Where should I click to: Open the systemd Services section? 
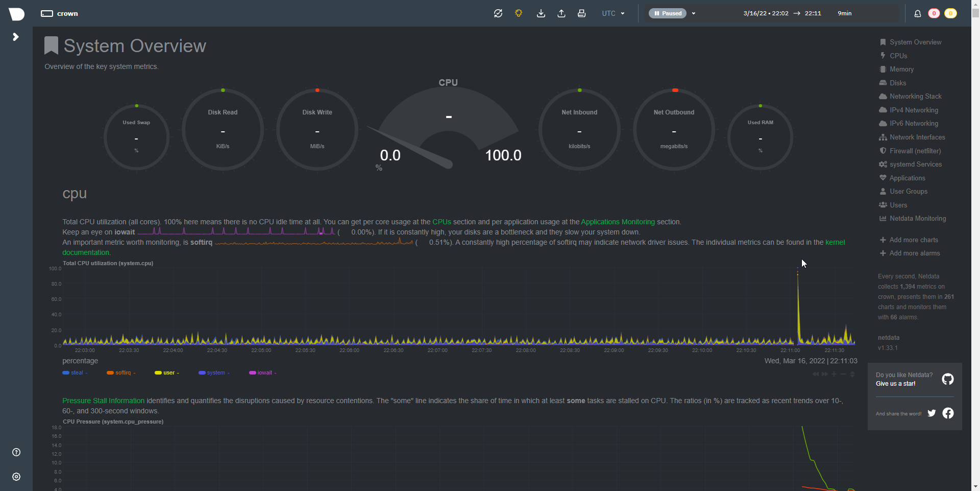pos(911,165)
